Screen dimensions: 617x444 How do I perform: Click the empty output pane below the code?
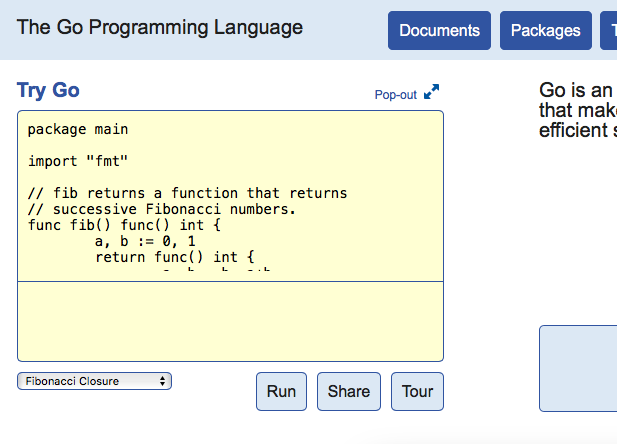pyautogui.click(x=230, y=321)
